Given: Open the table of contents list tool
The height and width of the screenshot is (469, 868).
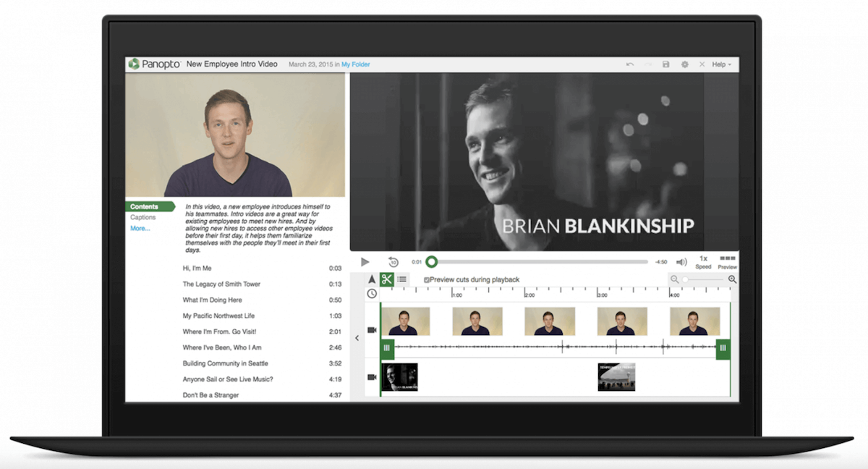Looking at the screenshot, I should pyautogui.click(x=402, y=279).
